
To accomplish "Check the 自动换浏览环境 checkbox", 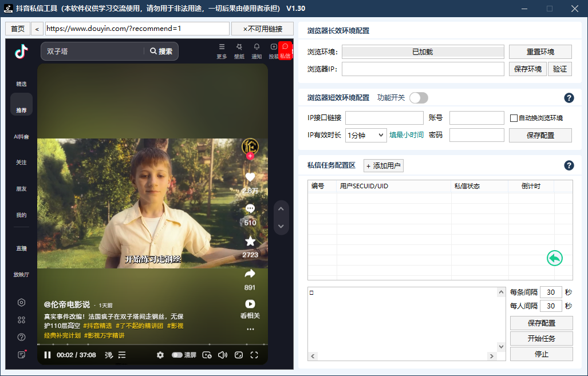I will (513, 118).
